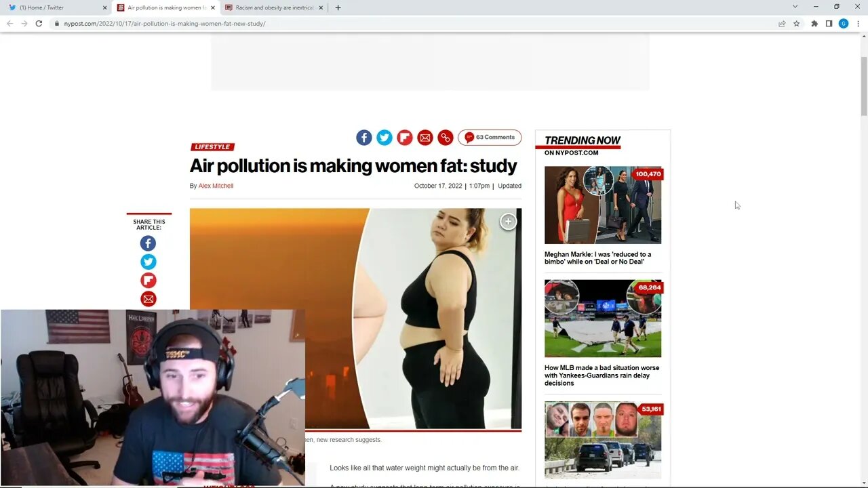Open a new browser tab
Viewport: 868px width, 488px height.
[338, 7]
